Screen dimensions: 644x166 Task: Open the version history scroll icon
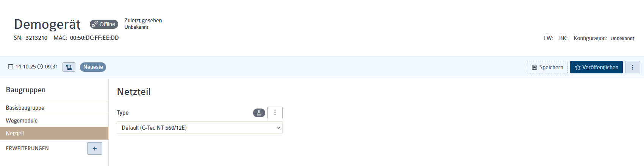point(69,67)
